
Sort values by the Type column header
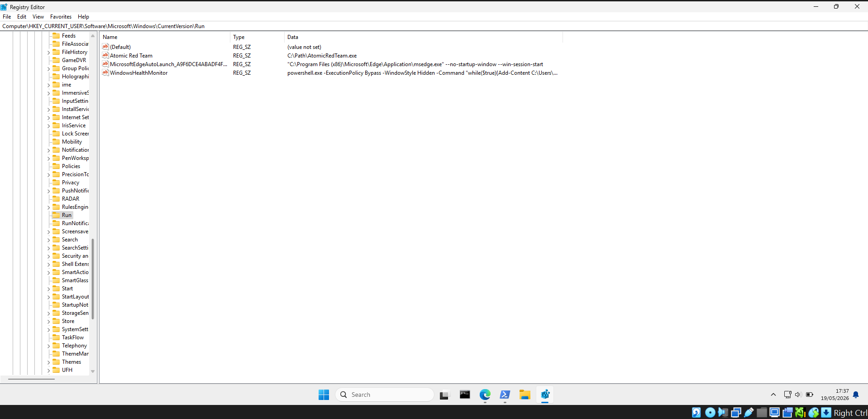[257, 37]
